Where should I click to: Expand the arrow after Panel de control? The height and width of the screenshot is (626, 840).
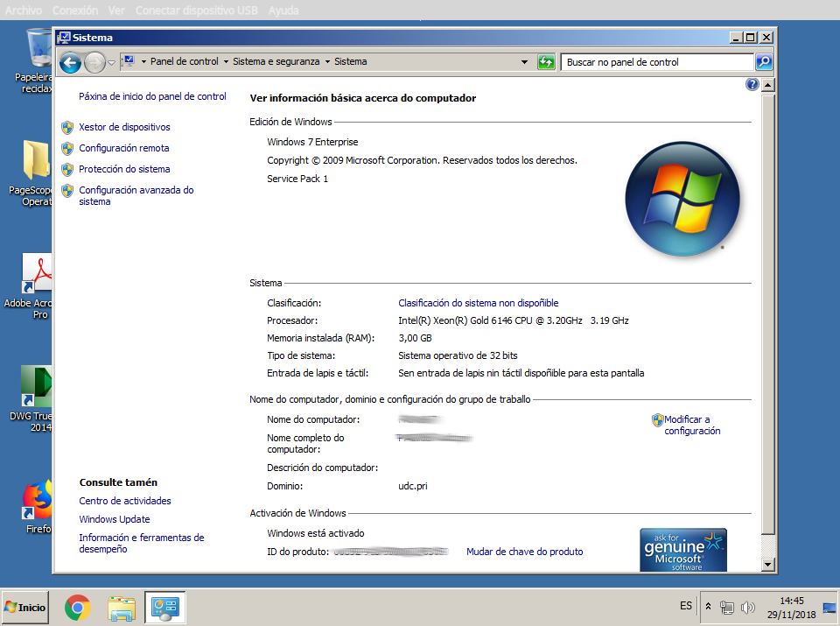[x=226, y=61]
